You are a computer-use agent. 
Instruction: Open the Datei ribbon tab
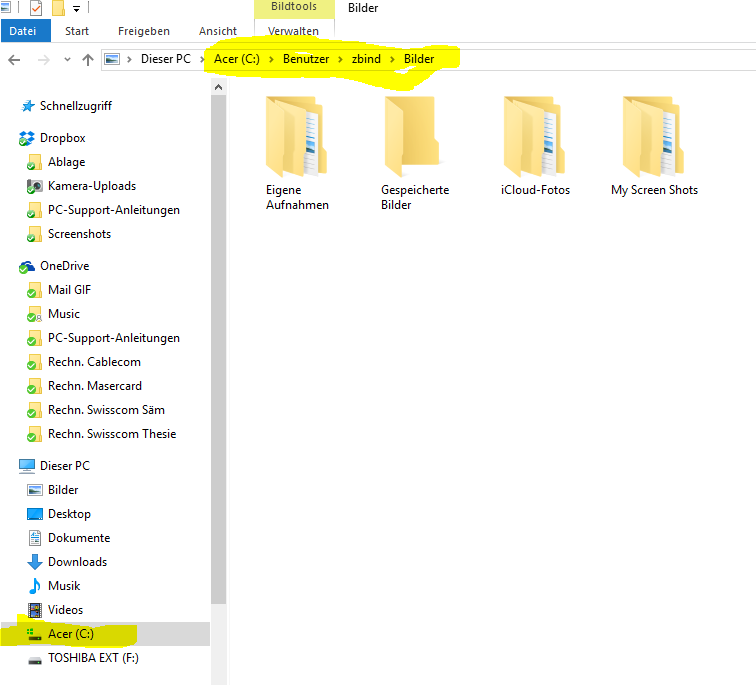coord(25,31)
